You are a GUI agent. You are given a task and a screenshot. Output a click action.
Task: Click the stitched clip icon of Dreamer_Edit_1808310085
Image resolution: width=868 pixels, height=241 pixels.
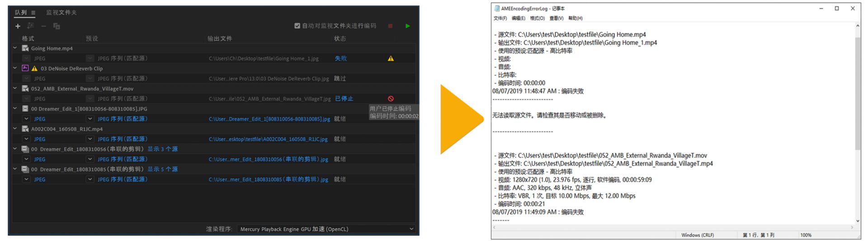point(25,169)
